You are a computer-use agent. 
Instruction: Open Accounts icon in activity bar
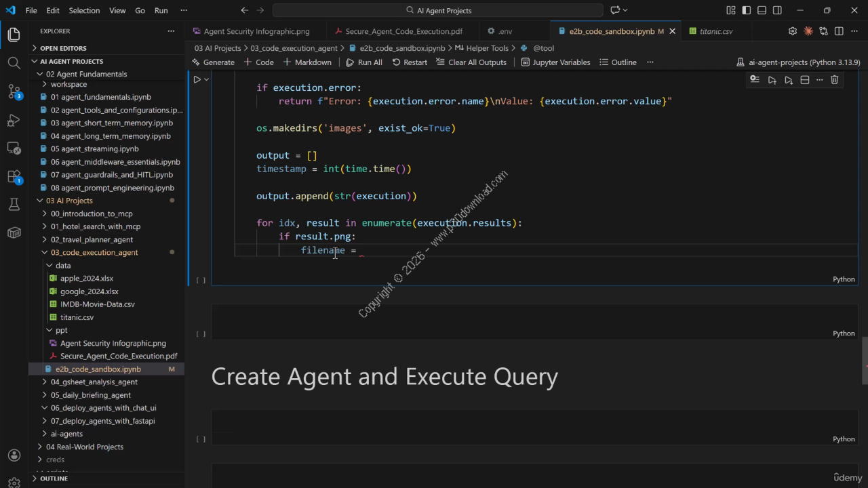click(x=14, y=455)
